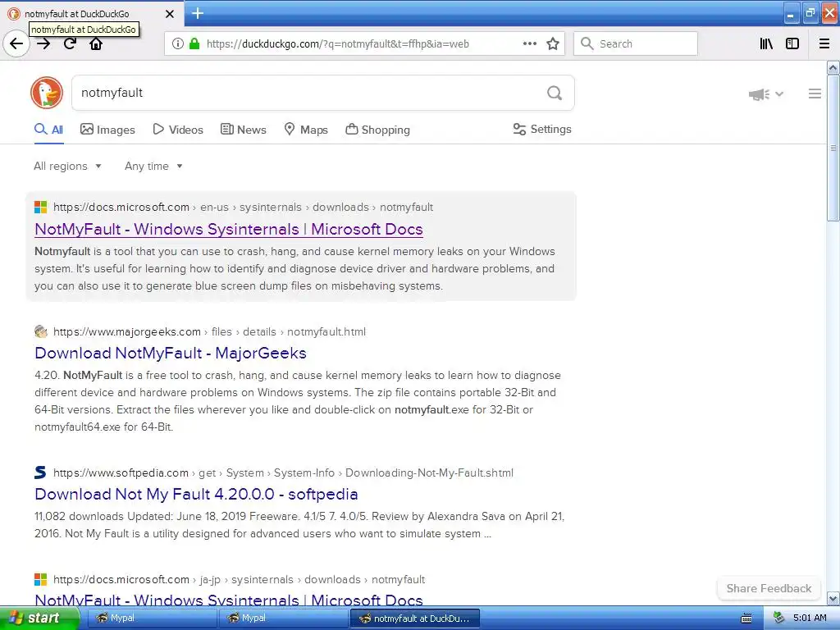Click the Microsoft favicon of ja-jp result
The height and width of the screenshot is (630, 840).
41,580
